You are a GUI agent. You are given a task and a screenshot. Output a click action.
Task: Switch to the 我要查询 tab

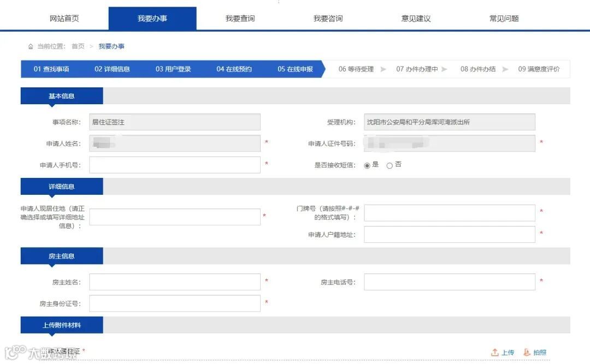240,19
